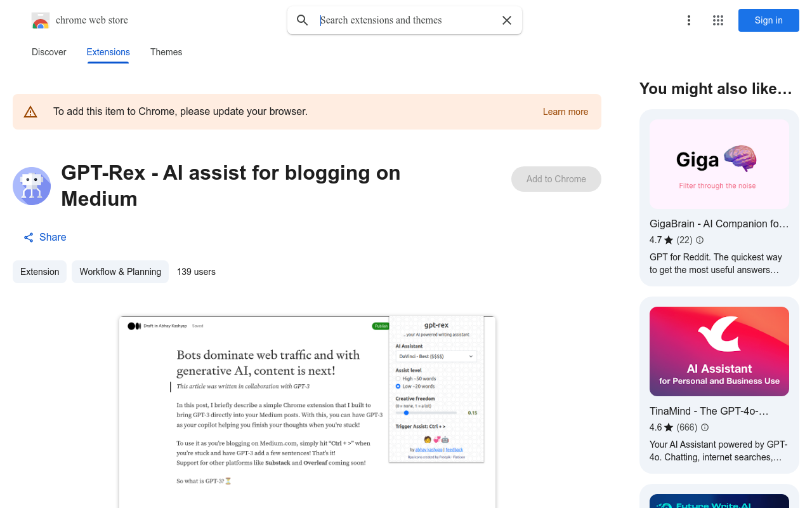Click the info icon beside TinaMind rating
Image resolution: width=812 pixels, height=508 pixels.
[705, 427]
